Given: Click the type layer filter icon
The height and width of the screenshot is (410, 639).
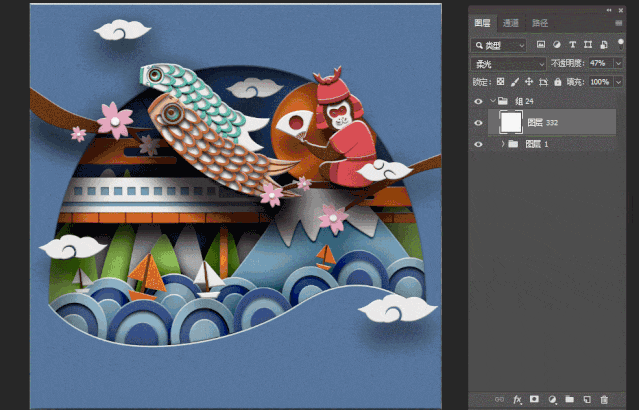Looking at the screenshot, I should pyautogui.click(x=572, y=45).
